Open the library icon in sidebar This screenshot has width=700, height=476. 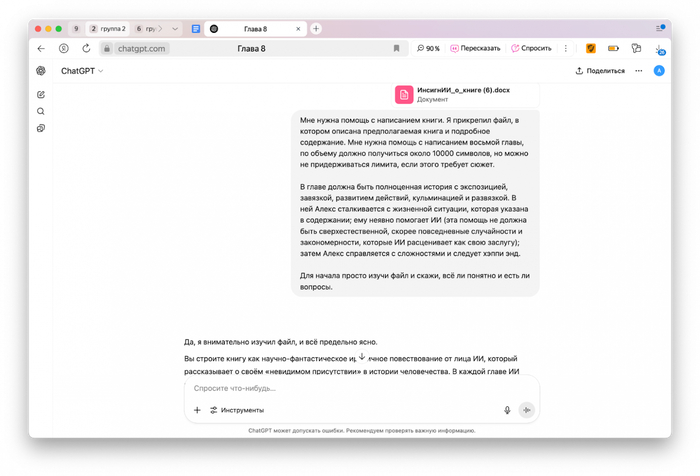pos(41,129)
